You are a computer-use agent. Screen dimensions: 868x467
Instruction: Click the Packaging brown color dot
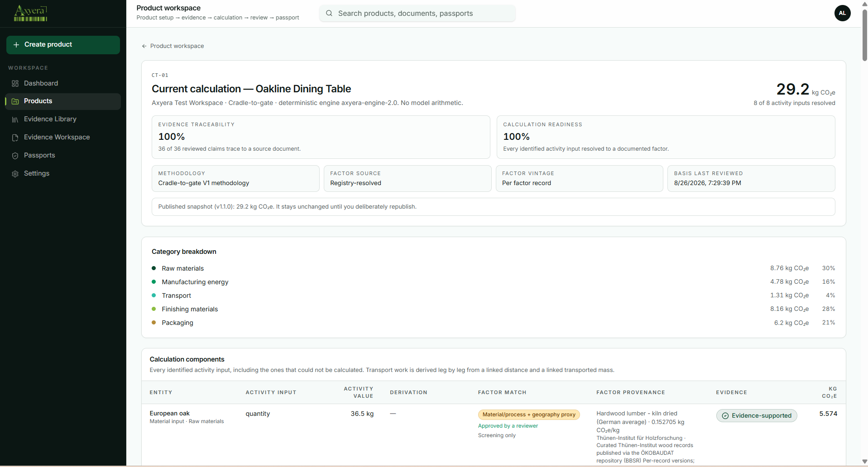[x=154, y=323]
